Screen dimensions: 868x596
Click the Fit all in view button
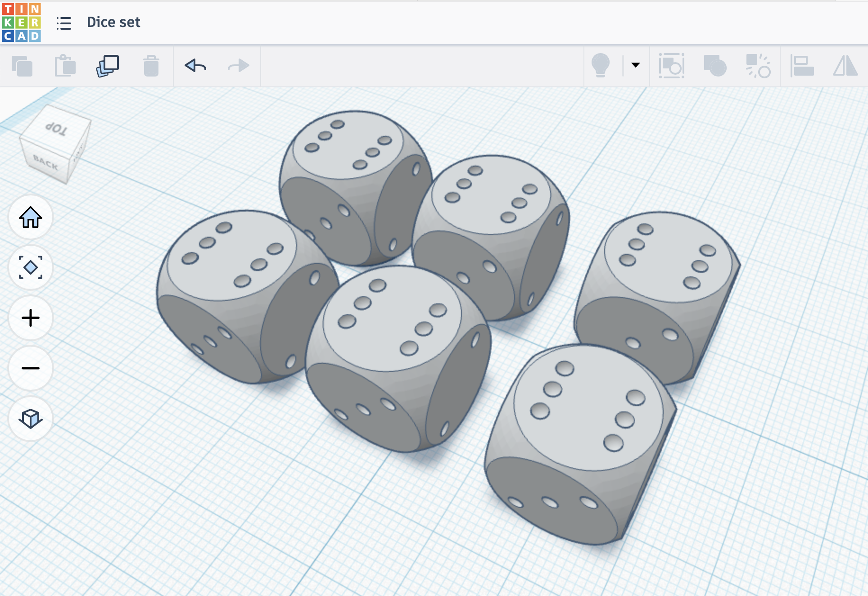pyautogui.click(x=31, y=267)
